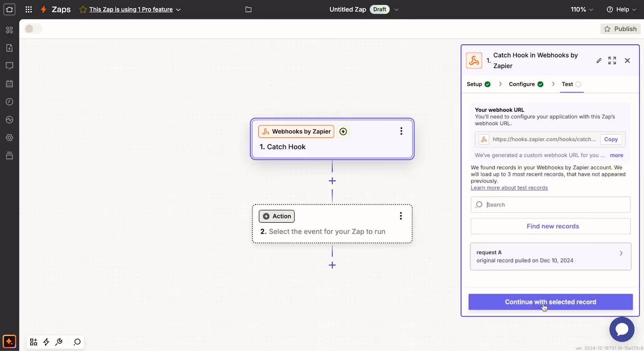This screenshot has width=644, height=351.
Task: Select the Test tab
Action: pos(572,84)
